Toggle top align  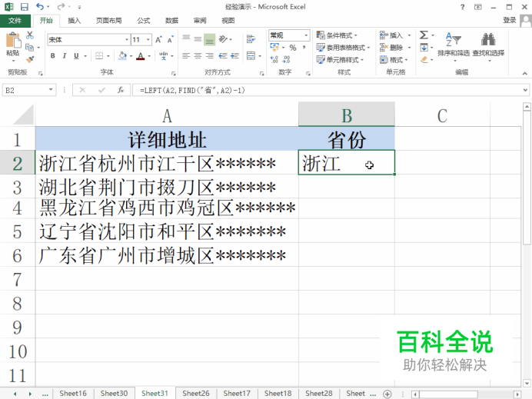(186, 39)
